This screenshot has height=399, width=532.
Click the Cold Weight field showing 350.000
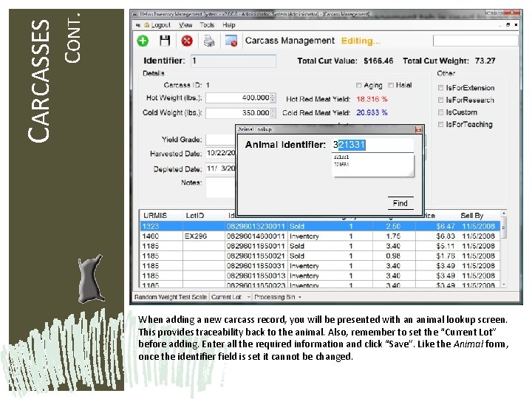[237, 113]
